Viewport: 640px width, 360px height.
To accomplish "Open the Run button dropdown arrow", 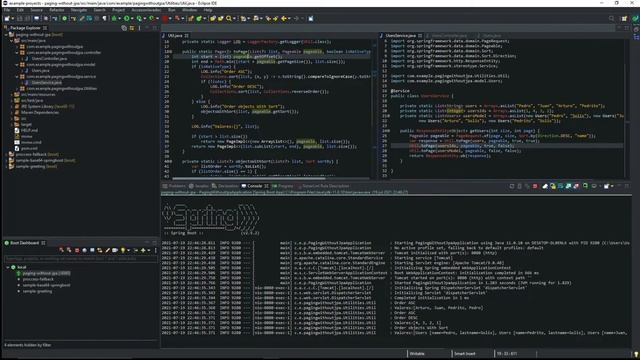I will point(132,19).
